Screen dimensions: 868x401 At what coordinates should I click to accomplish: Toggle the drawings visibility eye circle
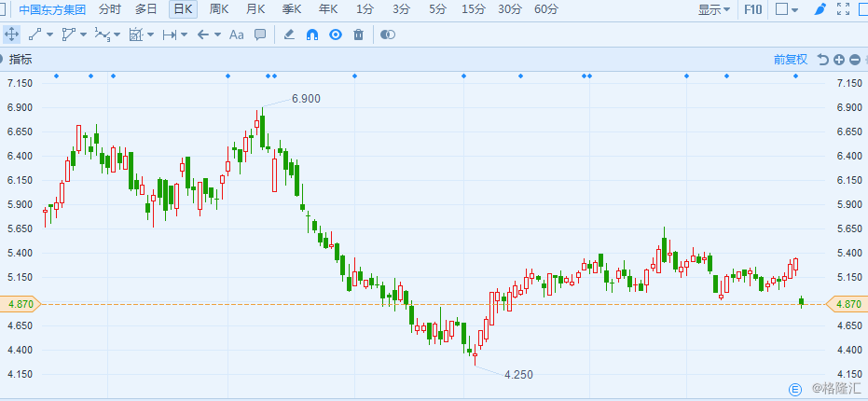click(336, 35)
